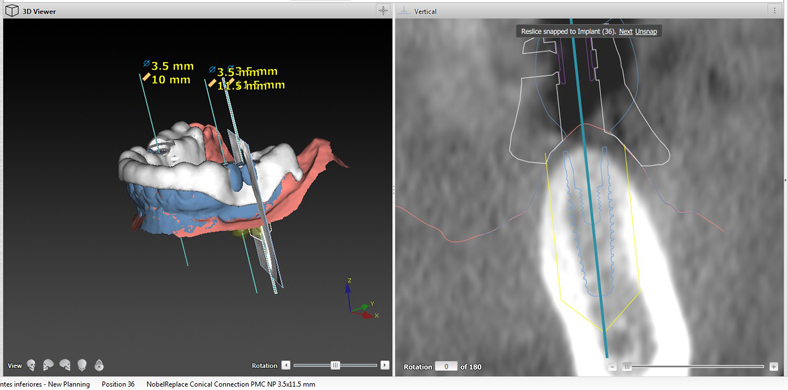Click the 3D Viewer cube icon
788x390 pixels.
click(x=12, y=11)
